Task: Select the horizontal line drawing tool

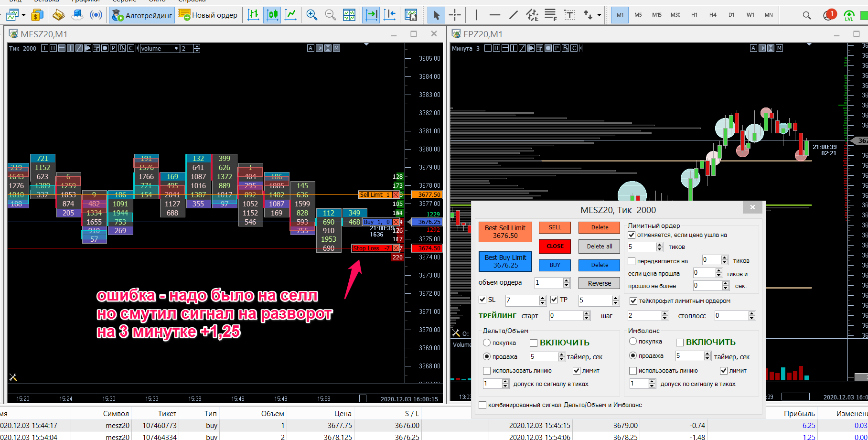Action: click(x=495, y=15)
